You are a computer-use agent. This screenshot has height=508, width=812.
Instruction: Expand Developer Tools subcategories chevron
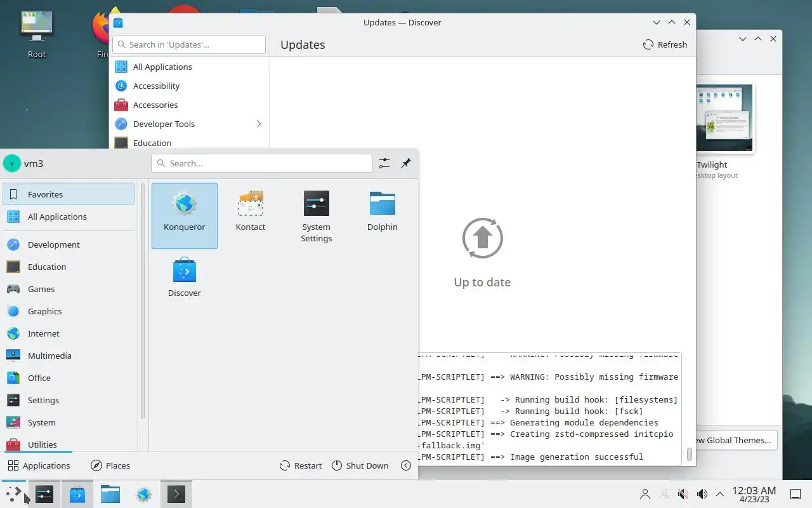point(259,124)
